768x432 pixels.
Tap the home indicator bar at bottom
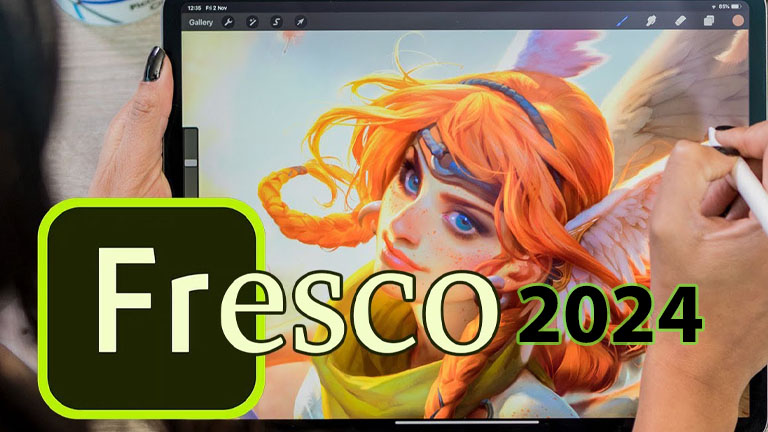pos(467,421)
